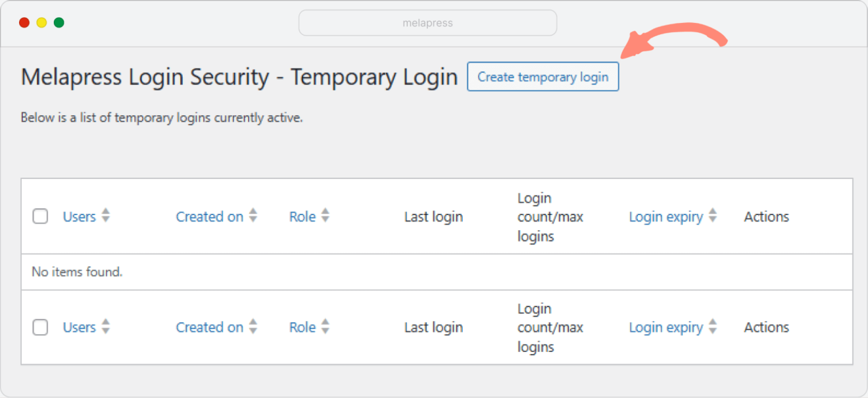Viewport: 868px width, 398px height.
Task: Click the sort arrows beside header Users
Action: tap(106, 216)
